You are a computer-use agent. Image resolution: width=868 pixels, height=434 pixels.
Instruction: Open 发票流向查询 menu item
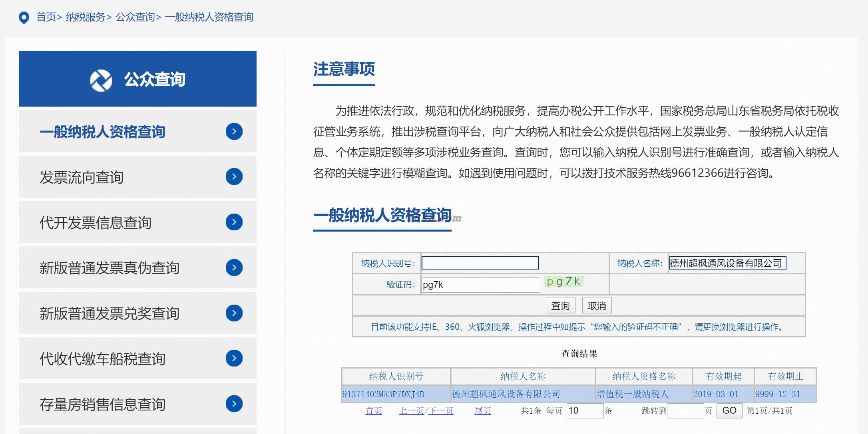pos(82,177)
